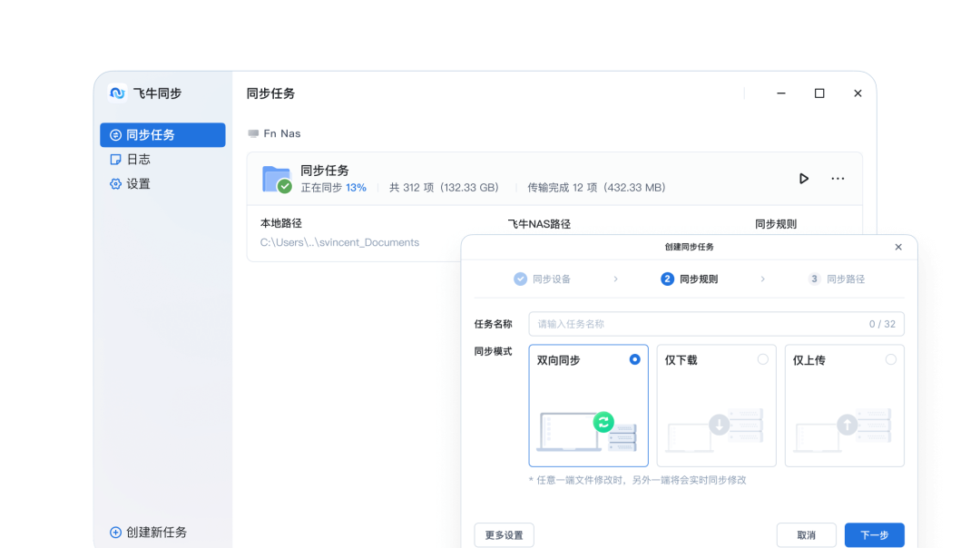Screen dimensions: 980x548
Task: Select step 2 同步规则
Action: [x=690, y=279]
